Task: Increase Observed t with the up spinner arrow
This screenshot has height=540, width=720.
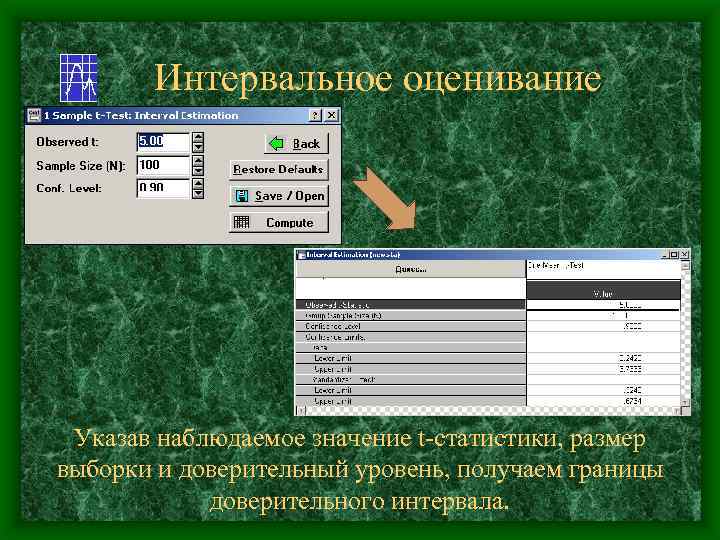Action: [x=198, y=137]
